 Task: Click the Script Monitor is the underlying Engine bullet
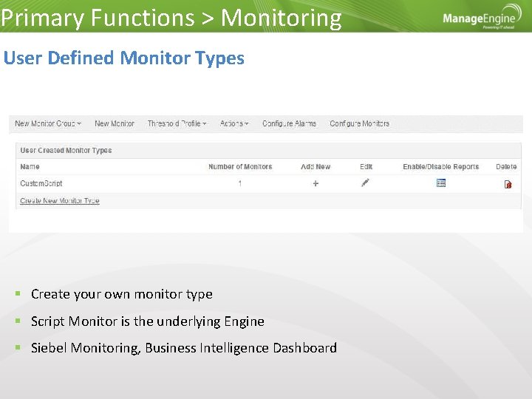148,321
